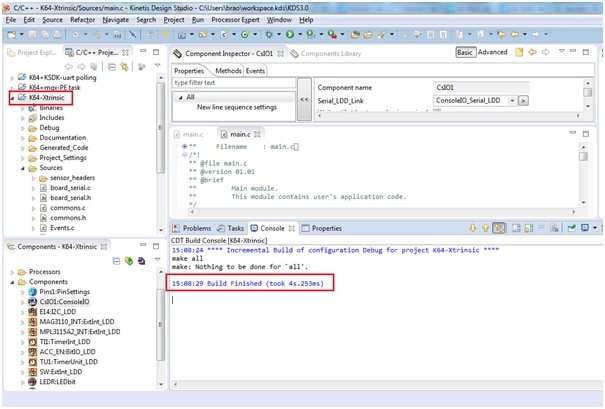
Task: Open the CsIO1:ConsoleIO component
Action: click(x=62, y=303)
